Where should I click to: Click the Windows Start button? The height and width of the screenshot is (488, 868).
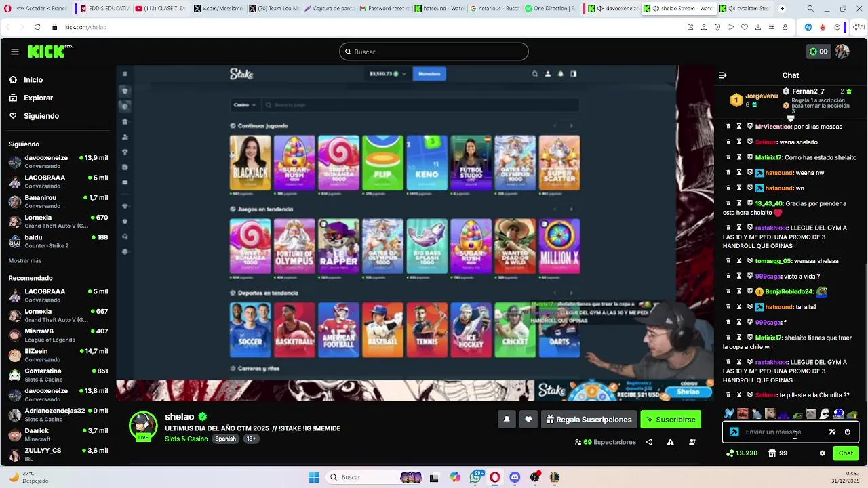point(314,477)
